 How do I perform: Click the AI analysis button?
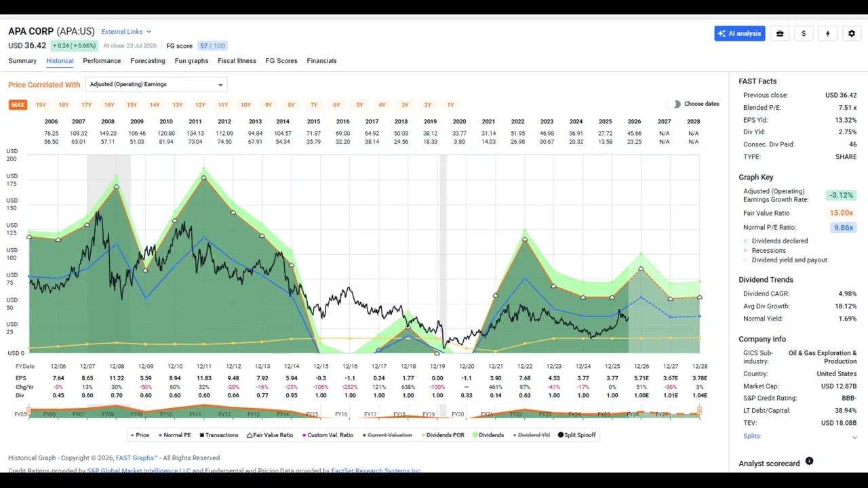click(739, 33)
